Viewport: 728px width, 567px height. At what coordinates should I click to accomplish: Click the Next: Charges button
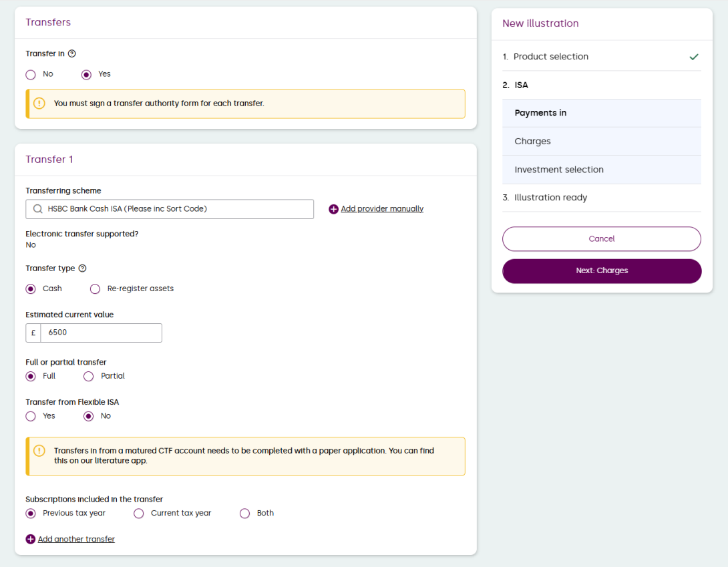601,271
